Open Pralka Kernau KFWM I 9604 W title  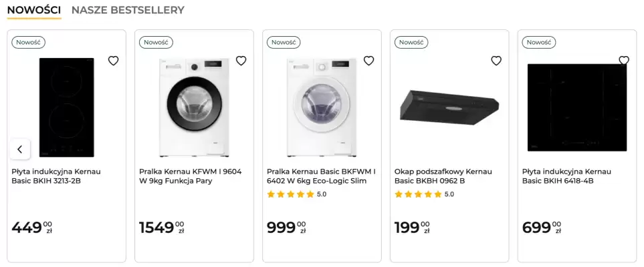(x=190, y=176)
